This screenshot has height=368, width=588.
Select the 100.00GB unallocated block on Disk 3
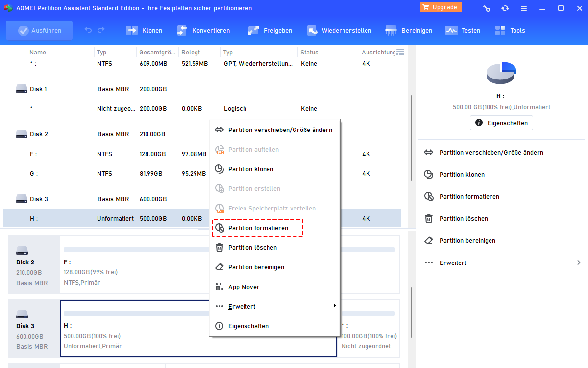[x=368, y=328]
